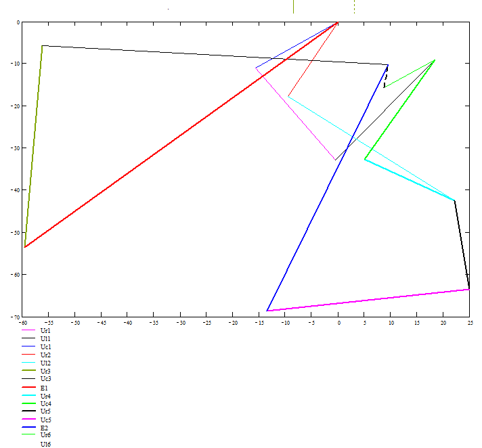Select the olive Ur3 vector in plot
This screenshot has width=482, height=448.
click(x=33, y=146)
